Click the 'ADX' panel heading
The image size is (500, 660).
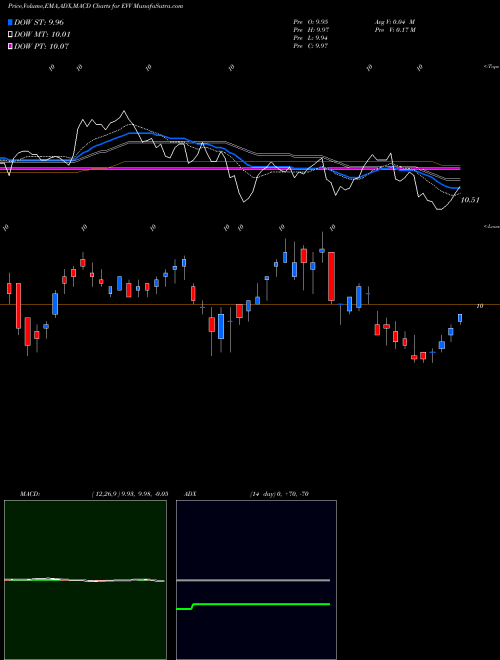pyautogui.click(x=189, y=494)
